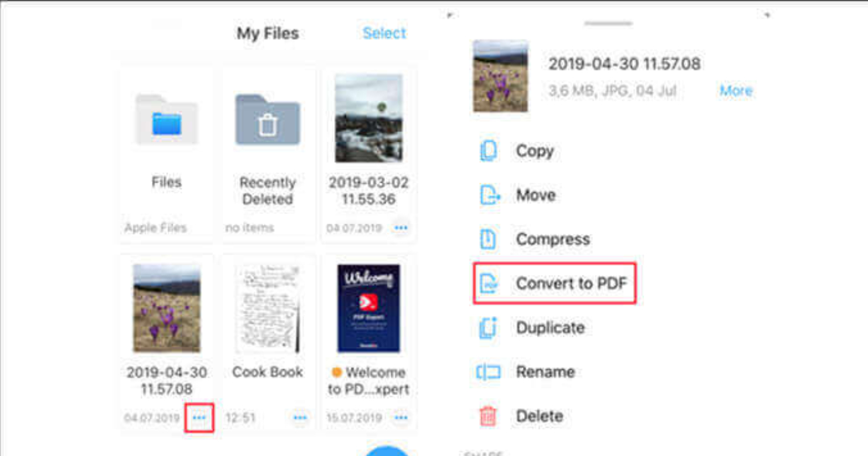Open the Recently Deleted trash folder
This screenshot has height=456, width=868.
click(x=268, y=120)
